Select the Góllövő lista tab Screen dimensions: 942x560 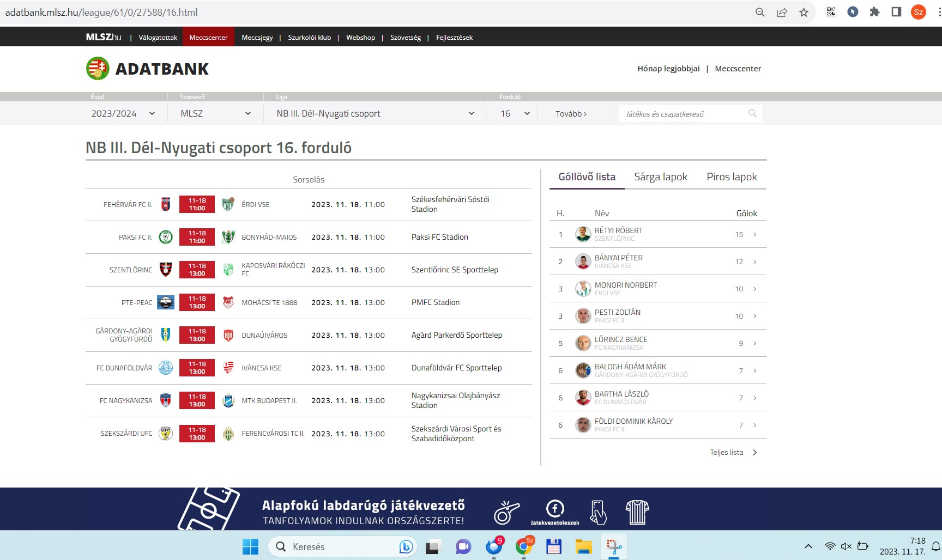point(587,176)
